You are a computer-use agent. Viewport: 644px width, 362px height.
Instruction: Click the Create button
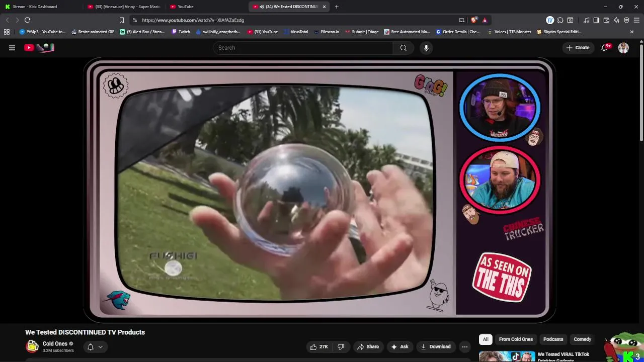coord(578,48)
